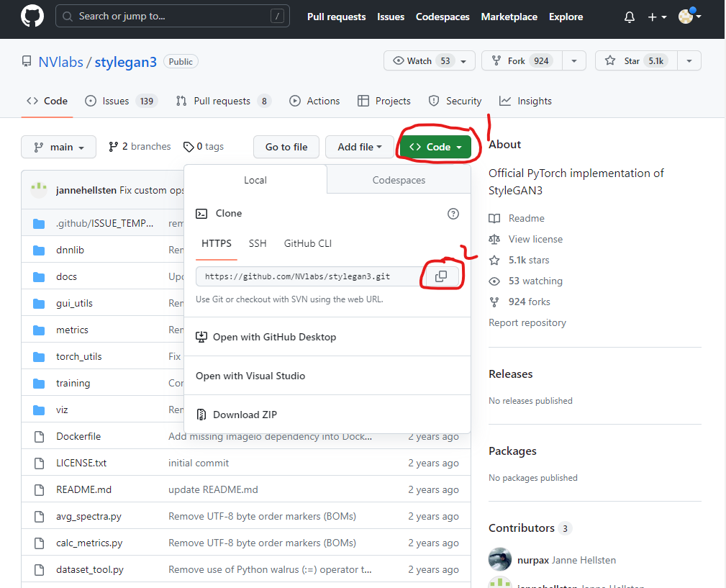Open the Insights tab

click(525, 101)
